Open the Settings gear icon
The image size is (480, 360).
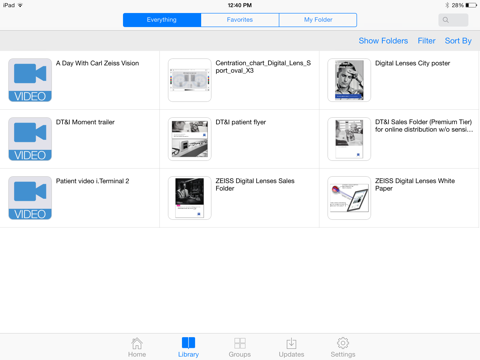pos(343,343)
